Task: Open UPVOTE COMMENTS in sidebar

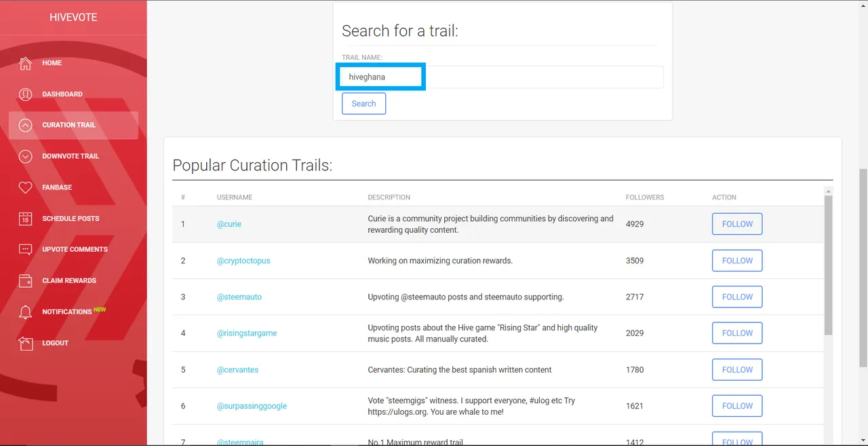Action: click(73, 249)
